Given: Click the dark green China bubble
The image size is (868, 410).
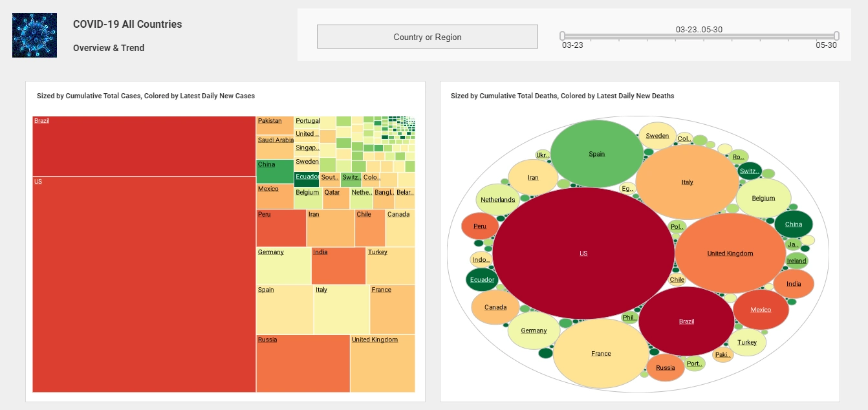Looking at the screenshot, I should 793,224.
